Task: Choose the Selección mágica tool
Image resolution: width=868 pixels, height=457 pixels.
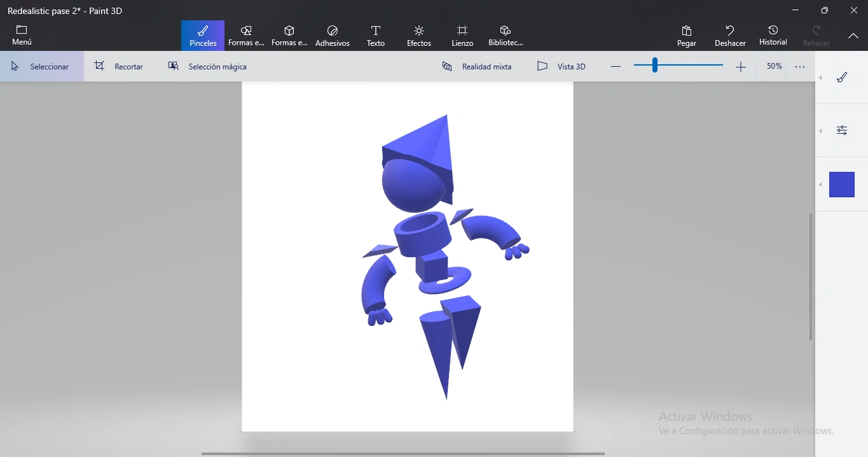Action: 207,66
